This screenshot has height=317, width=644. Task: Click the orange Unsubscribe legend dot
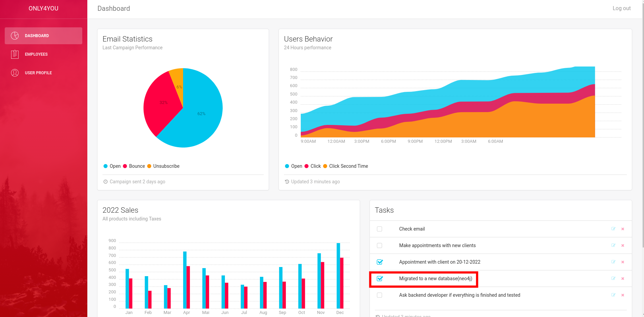[x=149, y=166]
